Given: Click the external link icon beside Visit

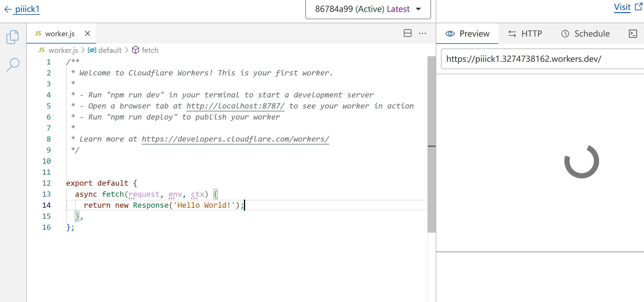Looking at the screenshot, I should [638, 7].
